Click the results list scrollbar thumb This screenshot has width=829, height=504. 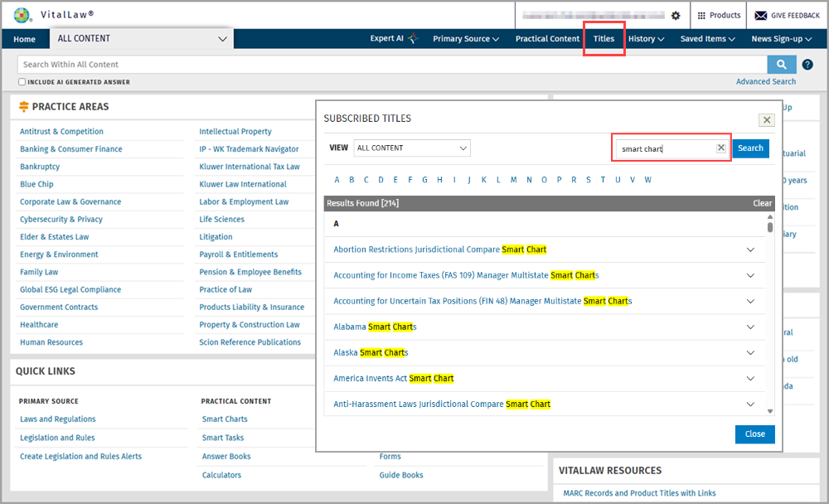770,227
